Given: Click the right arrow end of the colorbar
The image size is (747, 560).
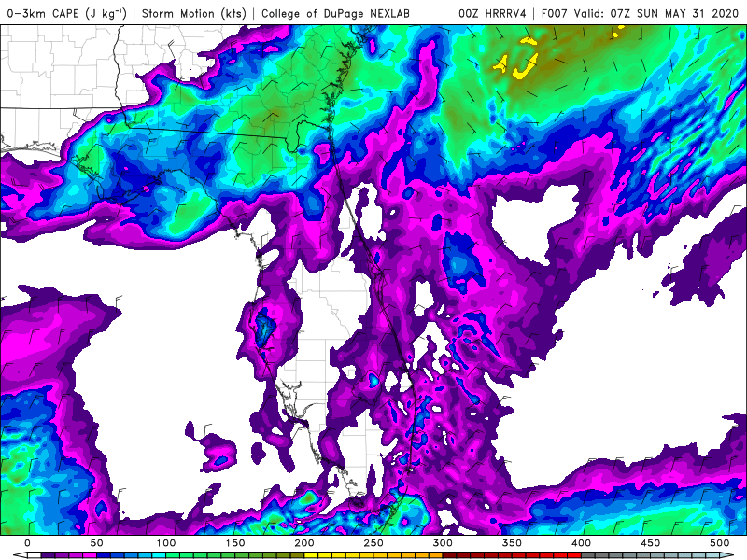Looking at the screenshot, I should coord(726,555).
